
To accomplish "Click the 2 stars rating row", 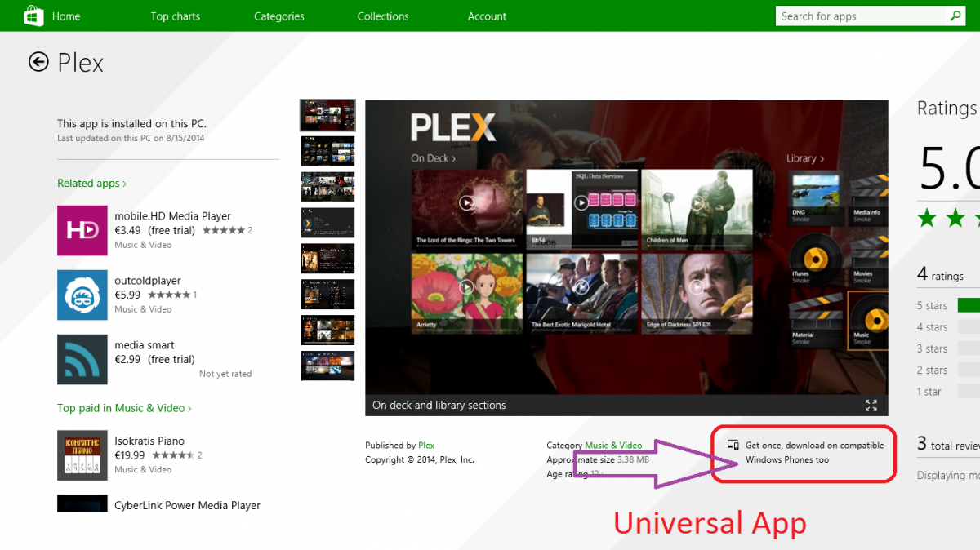I will (x=947, y=370).
